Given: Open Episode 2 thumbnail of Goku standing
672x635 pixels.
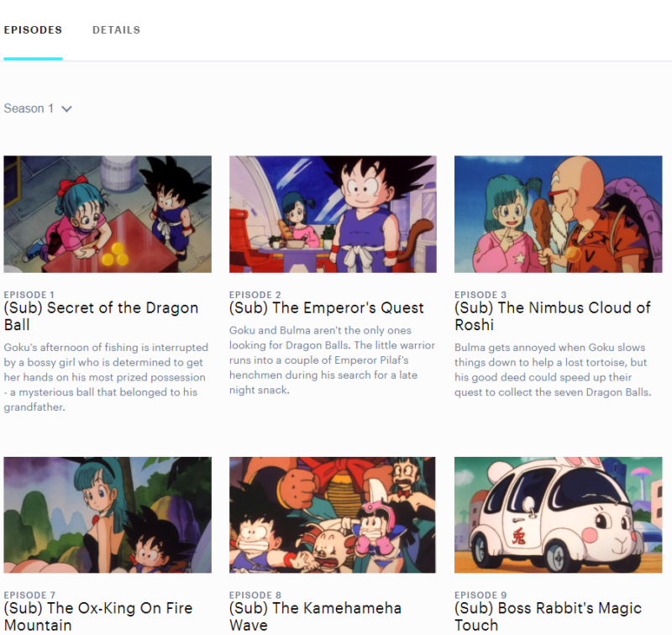Looking at the screenshot, I should click(x=333, y=214).
